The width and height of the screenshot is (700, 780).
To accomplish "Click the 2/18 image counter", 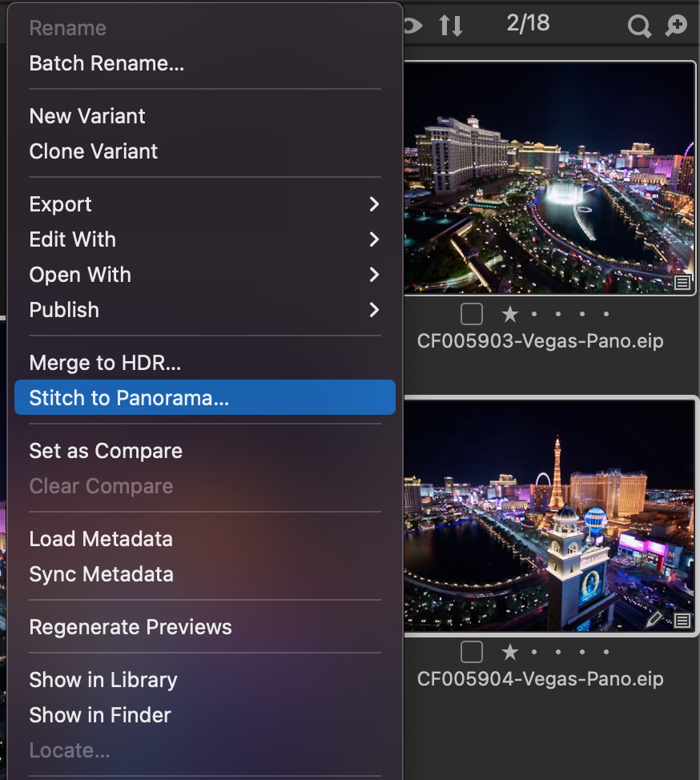I will pyautogui.click(x=529, y=23).
